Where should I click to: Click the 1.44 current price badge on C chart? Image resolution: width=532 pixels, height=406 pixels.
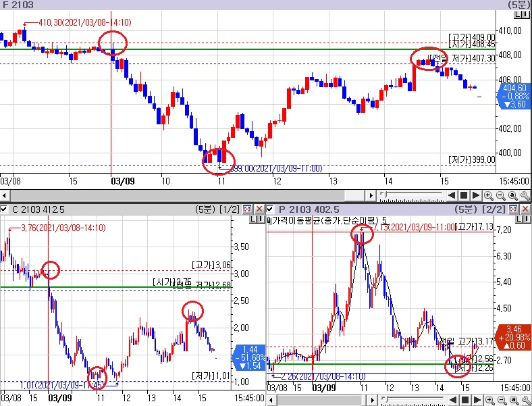pyautogui.click(x=249, y=357)
